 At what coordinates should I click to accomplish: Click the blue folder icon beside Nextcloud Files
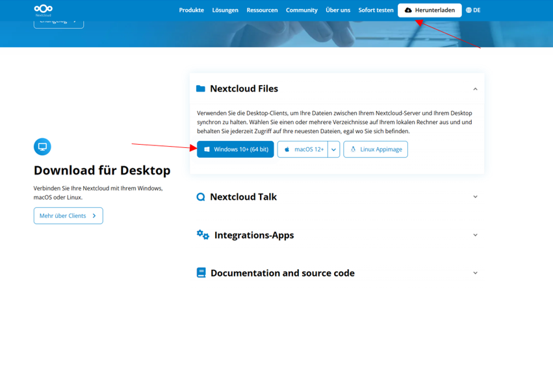201,88
